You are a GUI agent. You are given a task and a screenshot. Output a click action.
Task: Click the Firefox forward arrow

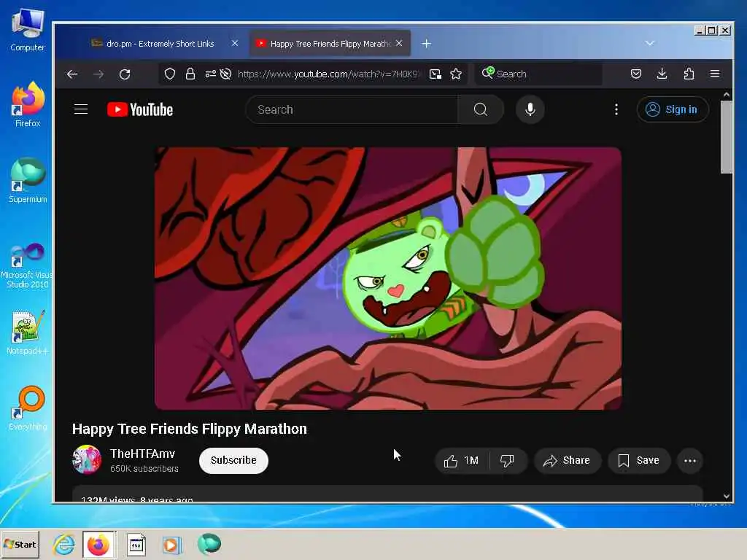pyautogui.click(x=98, y=74)
